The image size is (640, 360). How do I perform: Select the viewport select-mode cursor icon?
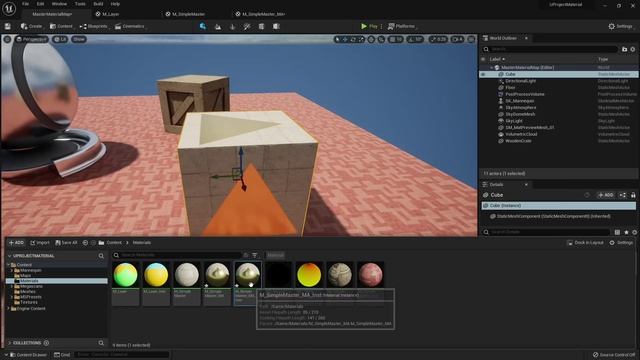(337, 40)
